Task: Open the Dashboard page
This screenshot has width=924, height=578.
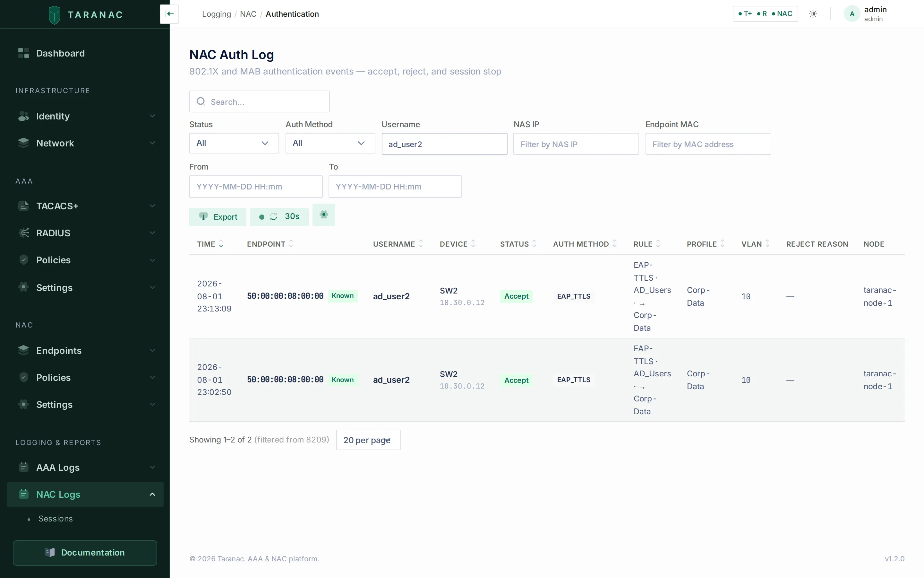Action: tap(85, 53)
